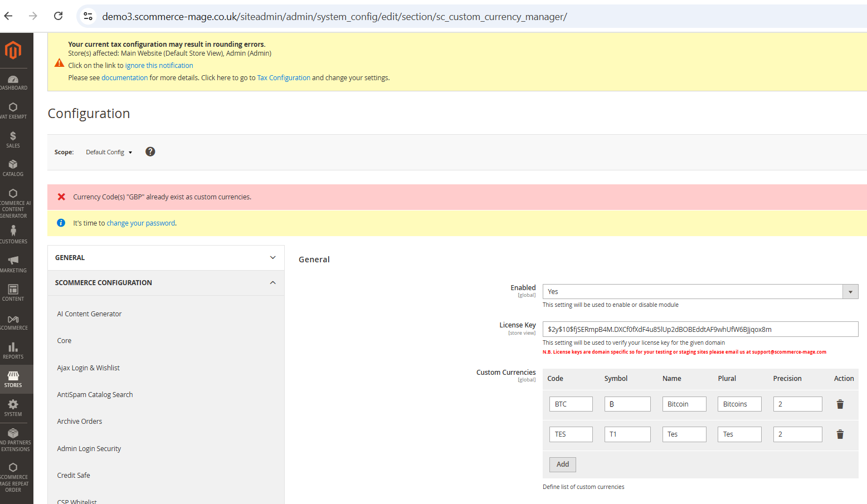Expand the General configuration section

pos(165,258)
